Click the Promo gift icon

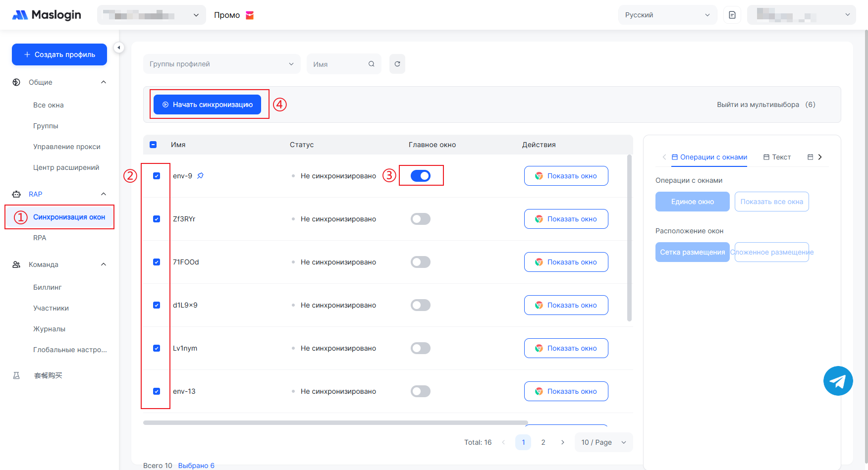[x=250, y=15]
